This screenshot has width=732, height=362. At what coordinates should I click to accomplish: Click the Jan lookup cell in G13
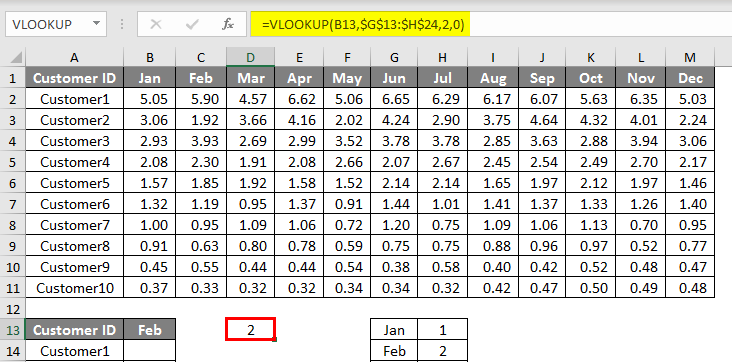click(x=394, y=330)
